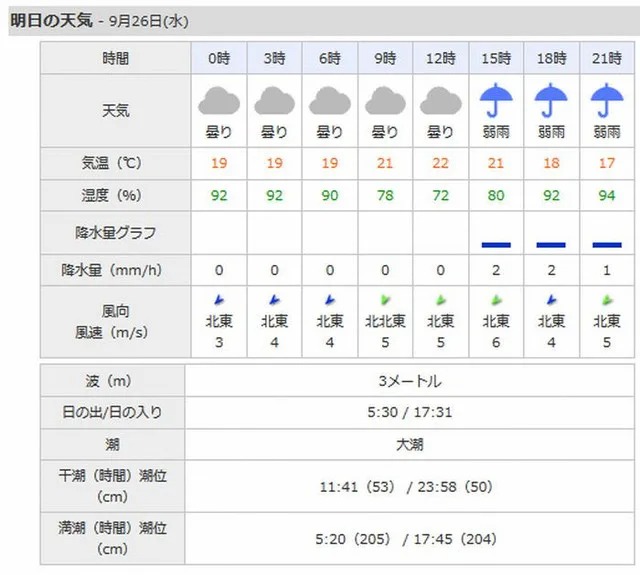This screenshot has height=575, width=640.
Task: Click the blue umbrella icon at 15時
Action: click(x=496, y=100)
